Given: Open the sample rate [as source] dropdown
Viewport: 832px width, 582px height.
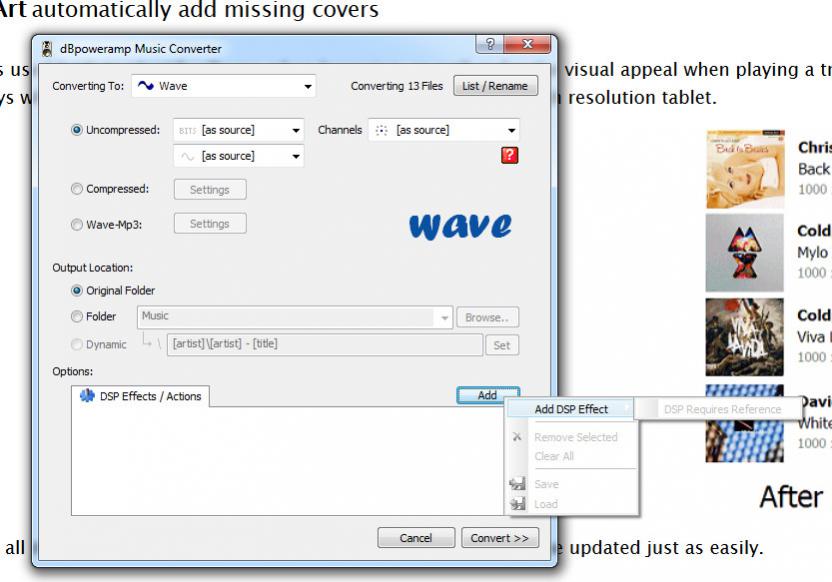Looking at the screenshot, I should coord(239,156).
